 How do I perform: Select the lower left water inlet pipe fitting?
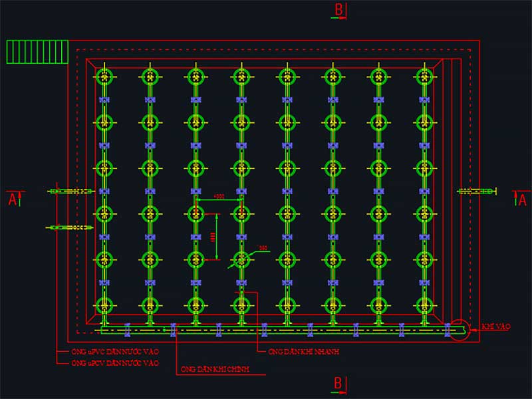click(69, 227)
